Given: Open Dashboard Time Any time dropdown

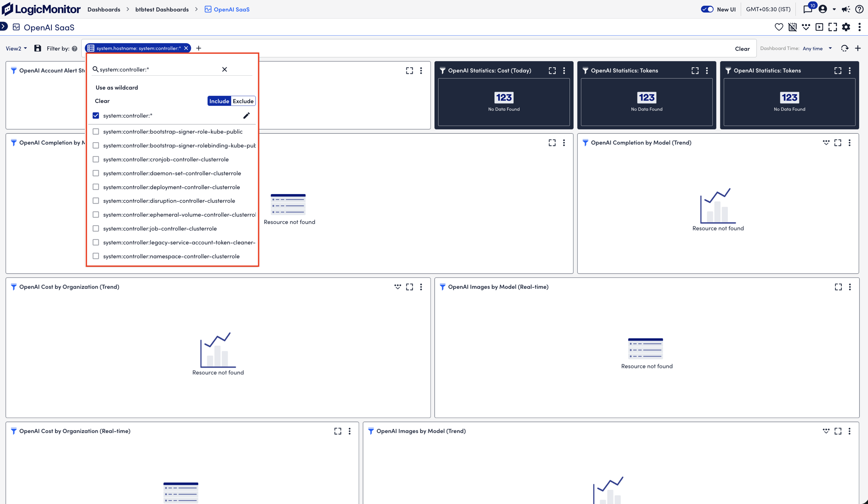Looking at the screenshot, I should click(x=817, y=49).
